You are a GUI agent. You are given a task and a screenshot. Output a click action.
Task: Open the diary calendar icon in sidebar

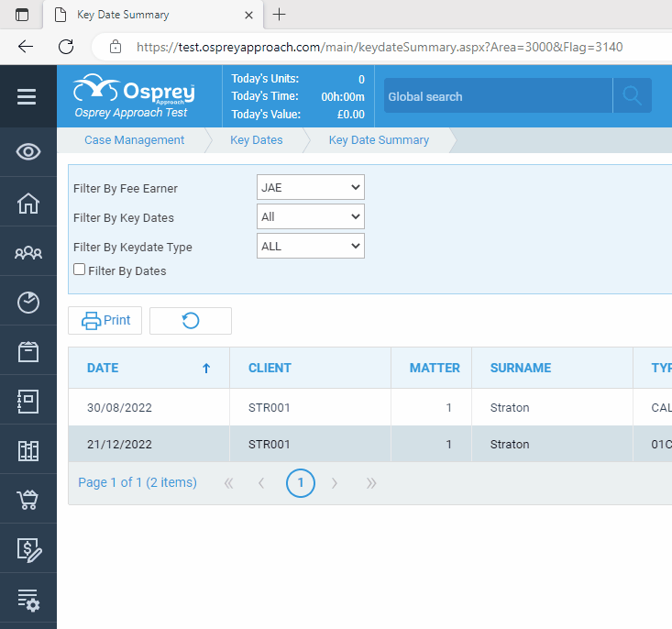(28, 352)
